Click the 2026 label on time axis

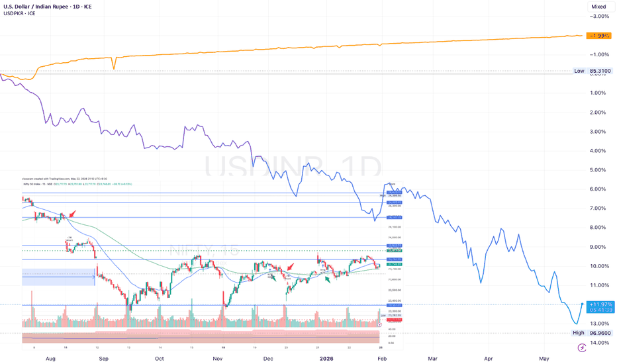[326, 359]
